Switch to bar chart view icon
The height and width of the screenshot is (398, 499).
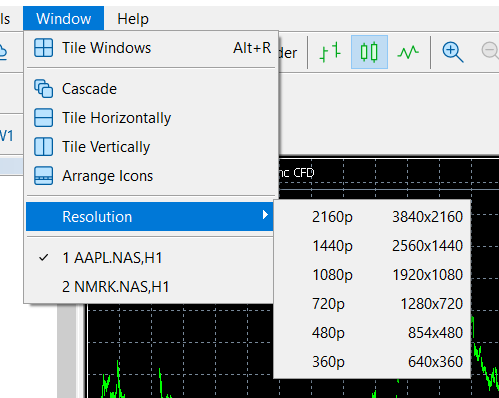pyautogui.click(x=330, y=52)
